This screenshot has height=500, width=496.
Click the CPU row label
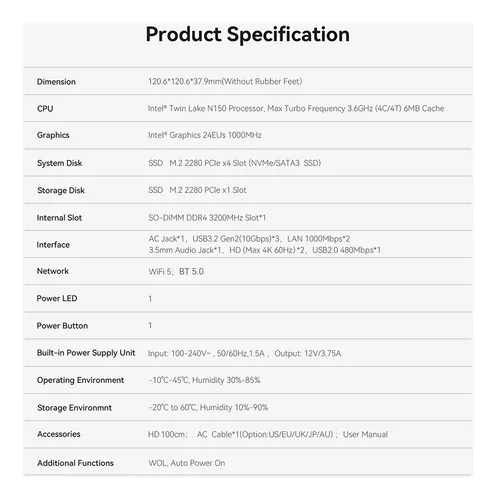[45, 109]
